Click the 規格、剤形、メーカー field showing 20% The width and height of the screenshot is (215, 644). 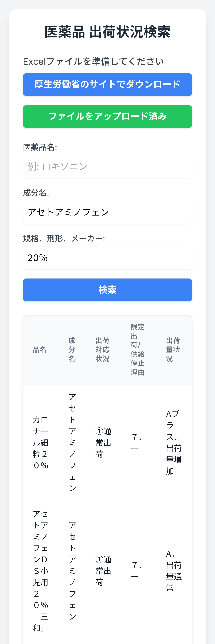(107, 258)
